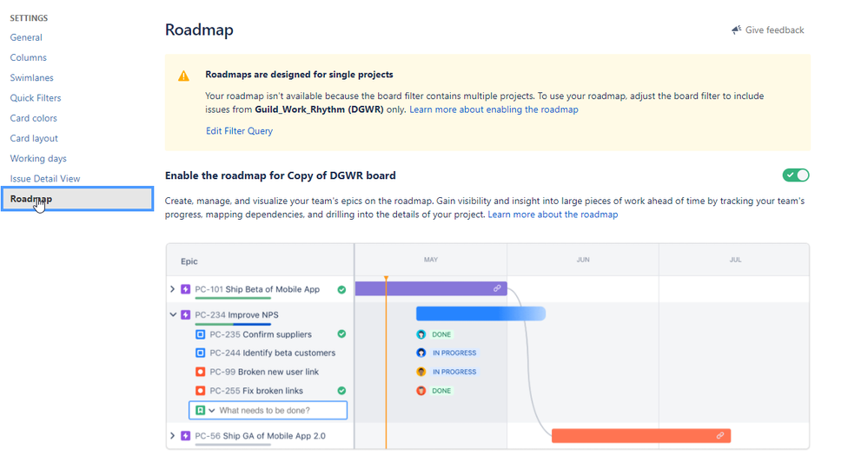The width and height of the screenshot is (868, 476).
Task: Click IN PROGRESS status for PC-244
Action: pos(454,354)
